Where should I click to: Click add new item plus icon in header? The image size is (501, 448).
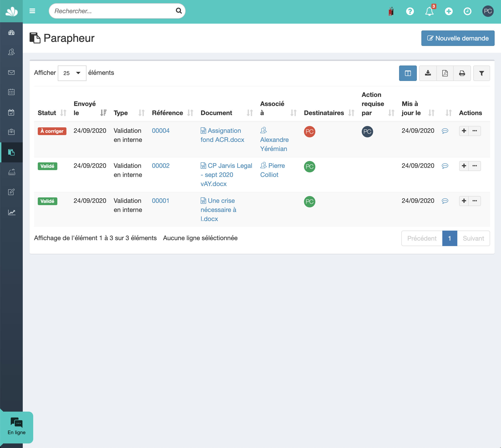[449, 11]
